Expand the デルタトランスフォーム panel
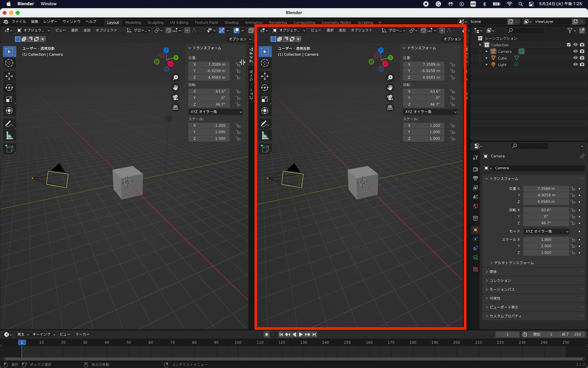This screenshot has height=368, width=588. coord(513,263)
